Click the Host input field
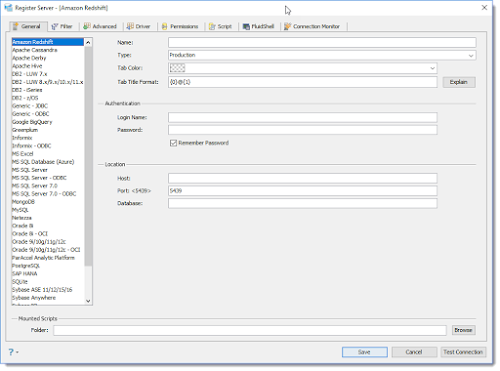Image resolution: width=500 pixels, height=371 pixels. click(x=303, y=178)
